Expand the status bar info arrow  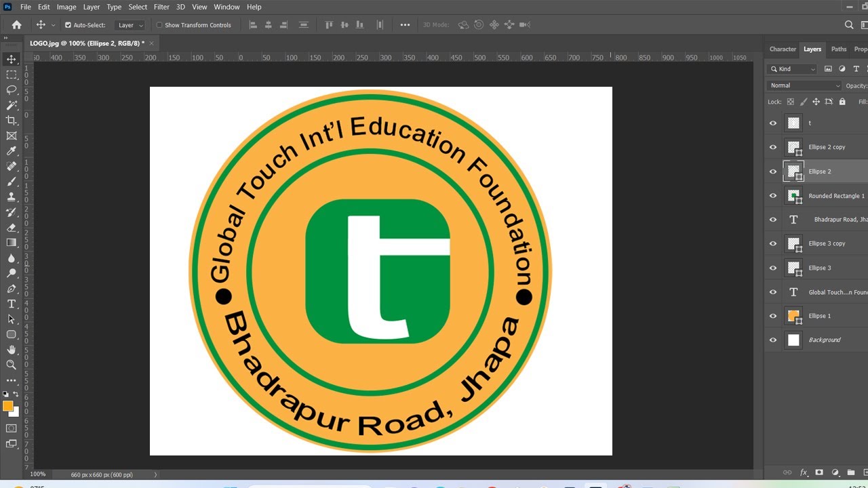click(155, 474)
